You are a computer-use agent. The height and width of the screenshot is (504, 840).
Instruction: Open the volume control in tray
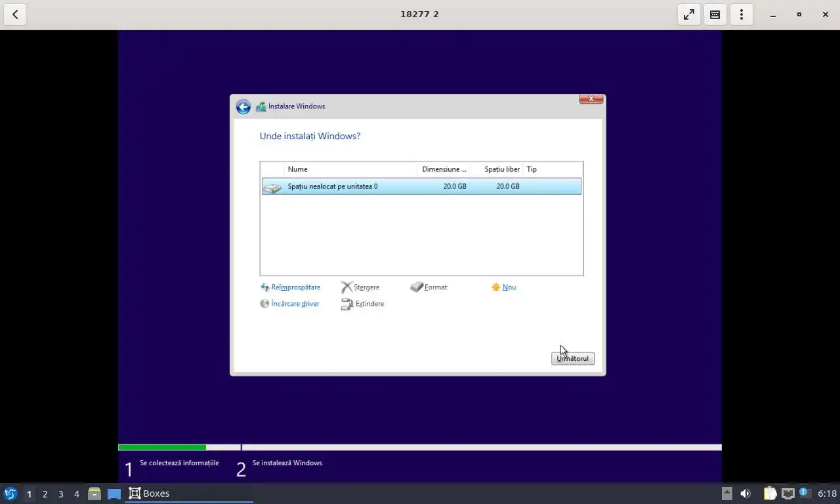coord(745,493)
